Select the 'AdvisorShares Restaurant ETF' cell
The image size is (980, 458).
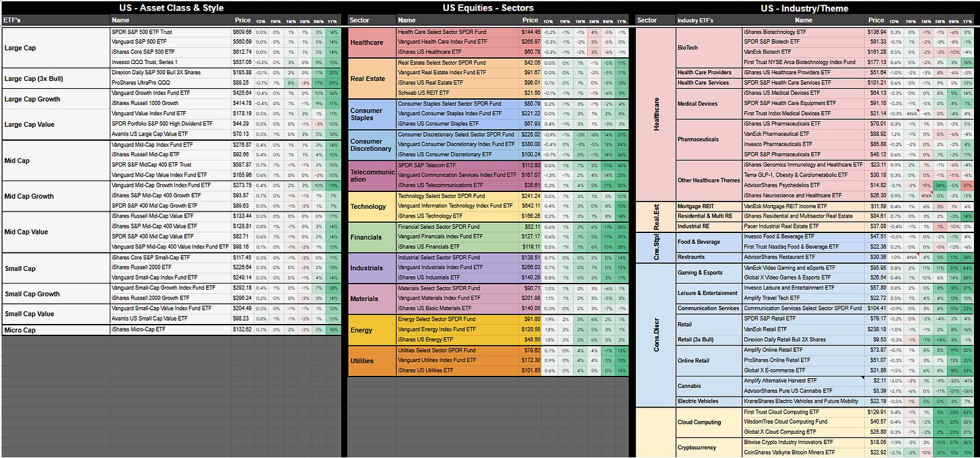[x=803, y=257]
